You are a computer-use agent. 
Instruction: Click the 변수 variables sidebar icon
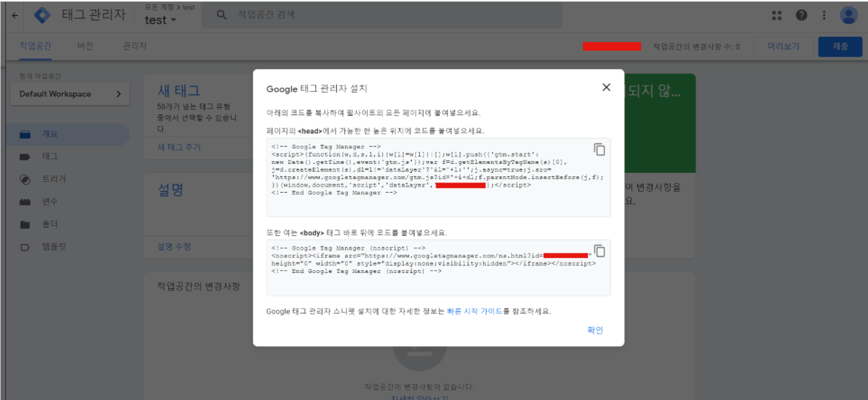click(x=25, y=202)
